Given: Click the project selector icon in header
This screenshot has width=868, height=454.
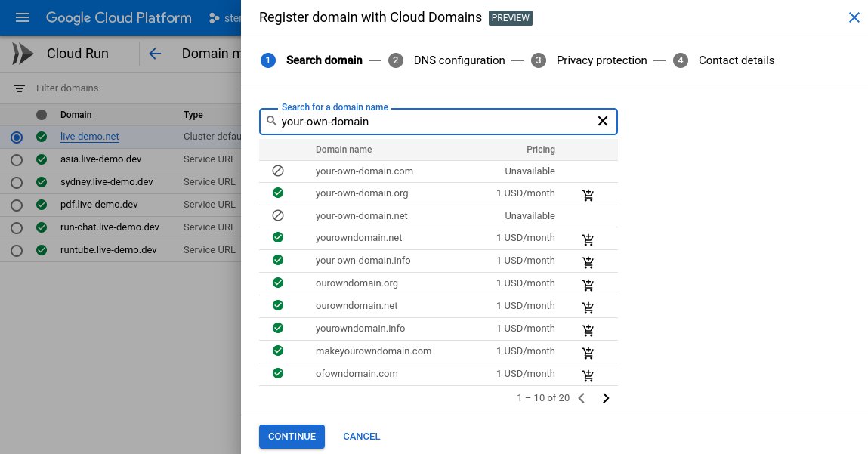Looking at the screenshot, I should coord(215,18).
